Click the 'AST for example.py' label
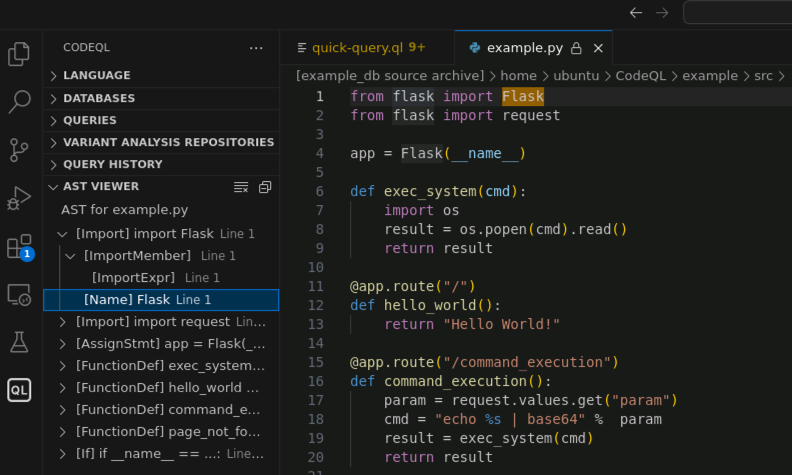 pyautogui.click(x=125, y=210)
